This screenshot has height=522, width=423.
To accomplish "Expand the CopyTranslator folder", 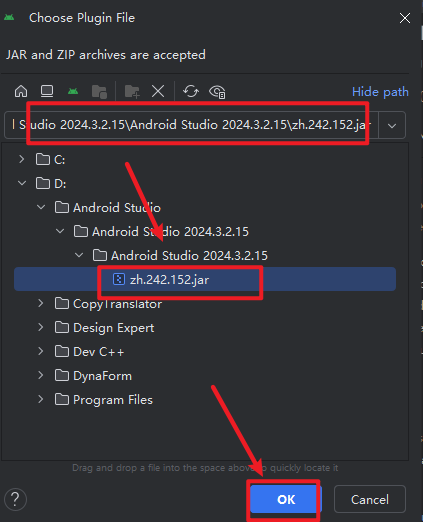I will coord(41,303).
